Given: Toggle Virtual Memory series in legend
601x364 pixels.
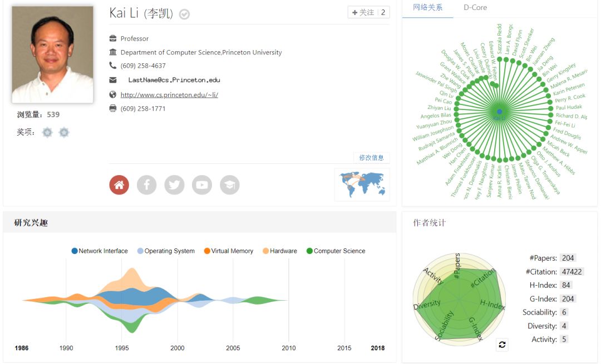Looking at the screenshot, I should 229,251.
